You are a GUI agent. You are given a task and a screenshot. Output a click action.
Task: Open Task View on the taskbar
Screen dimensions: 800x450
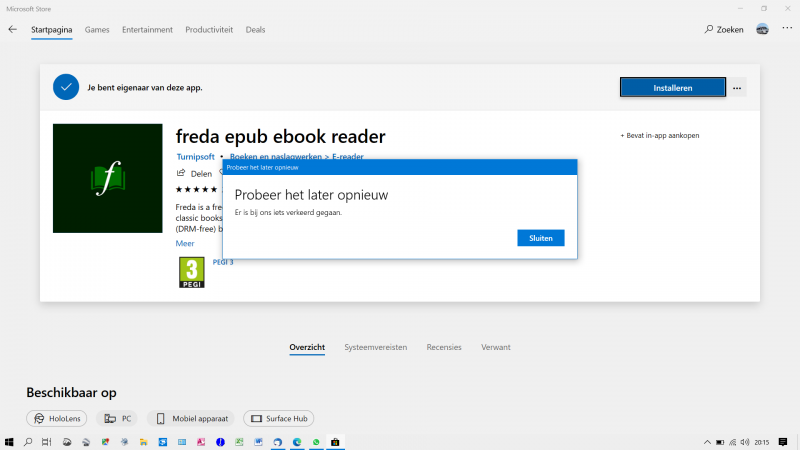46,442
